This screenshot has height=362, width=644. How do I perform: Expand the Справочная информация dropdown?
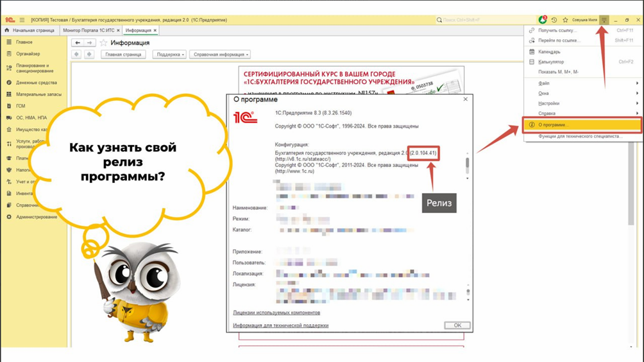point(220,55)
